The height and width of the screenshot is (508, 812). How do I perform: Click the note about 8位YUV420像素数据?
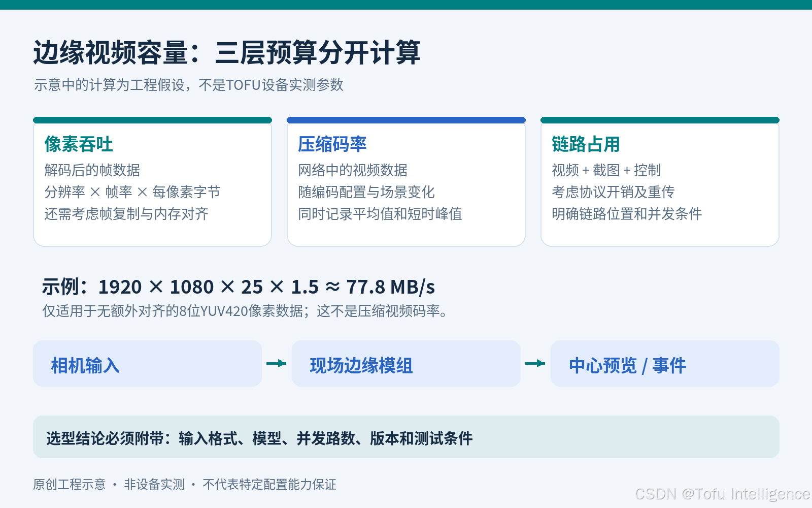[x=246, y=311]
